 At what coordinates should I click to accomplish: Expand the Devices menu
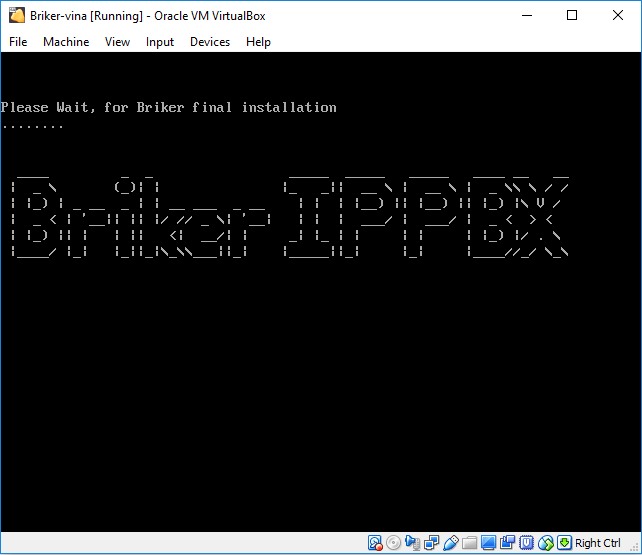210,42
